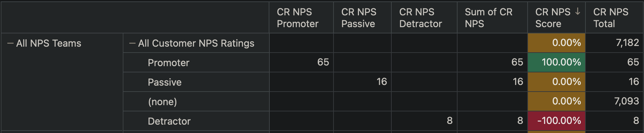The width and height of the screenshot is (644, 133).
Task: Click the descending sort arrow on CR NPS Score
Action: tap(577, 11)
